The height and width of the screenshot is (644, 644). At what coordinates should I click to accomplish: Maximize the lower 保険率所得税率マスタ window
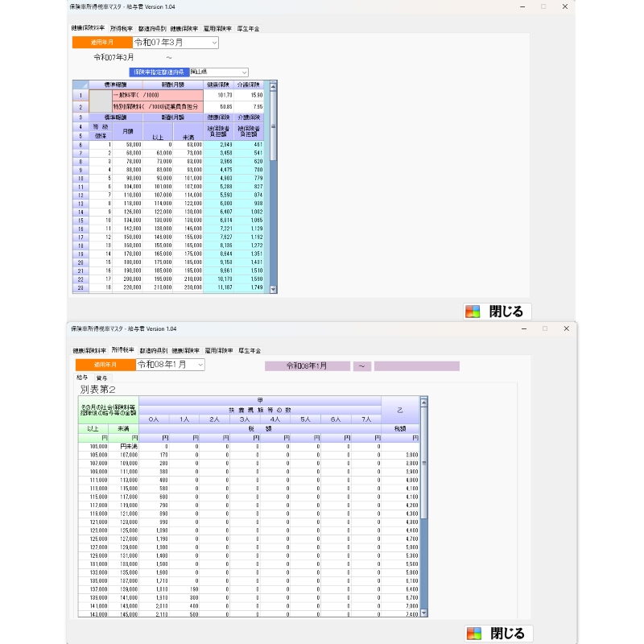point(544,328)
